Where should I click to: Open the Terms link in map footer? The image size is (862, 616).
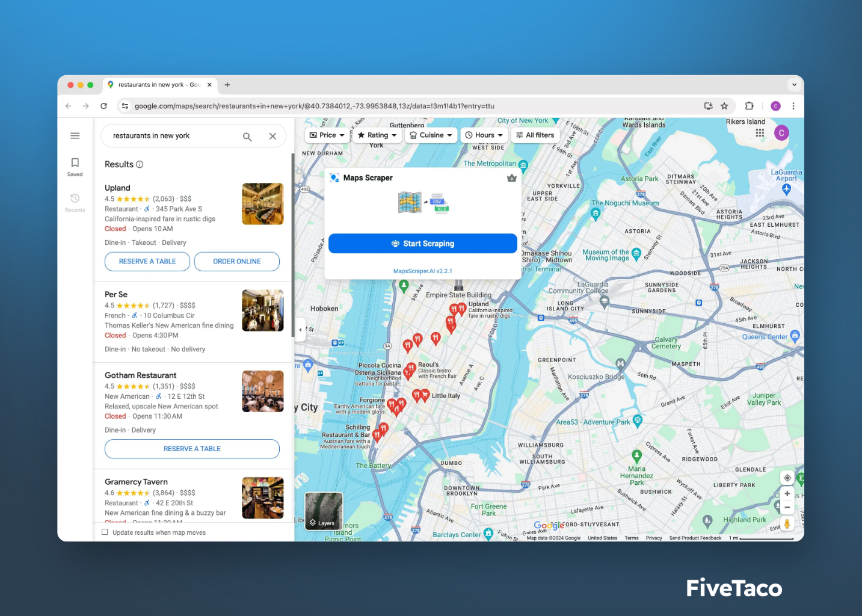pyautogui.click(x=632, y=538)
